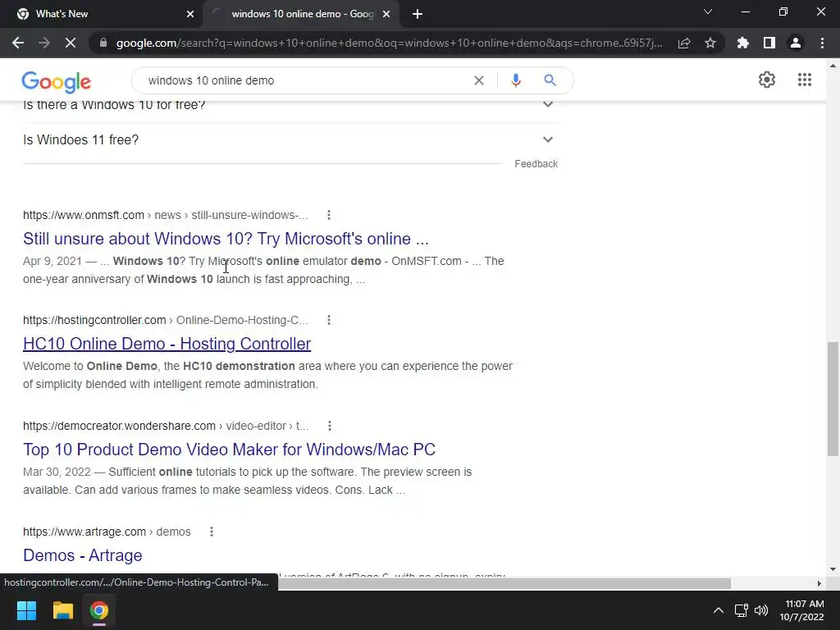Open more options for hostingcontroller.com result
Image resolution: width=840 pixels, height=630 pixels.
329,320
